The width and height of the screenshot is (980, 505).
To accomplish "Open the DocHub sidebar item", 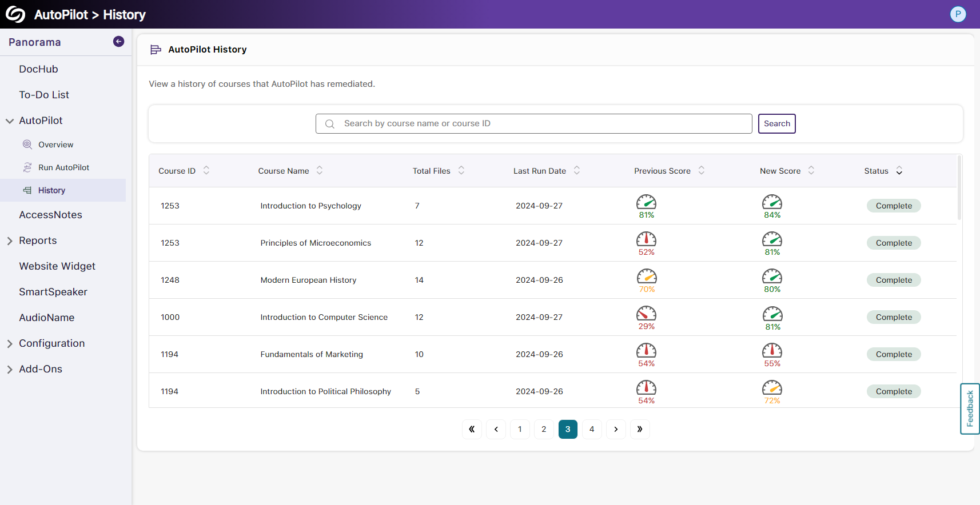I will click(x=38, y=69).
